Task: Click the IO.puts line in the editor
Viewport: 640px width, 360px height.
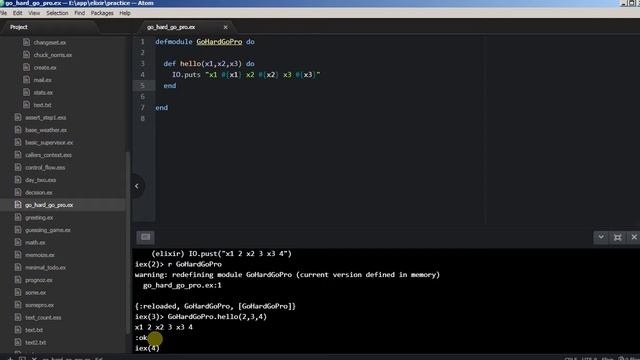Action: 246,75
